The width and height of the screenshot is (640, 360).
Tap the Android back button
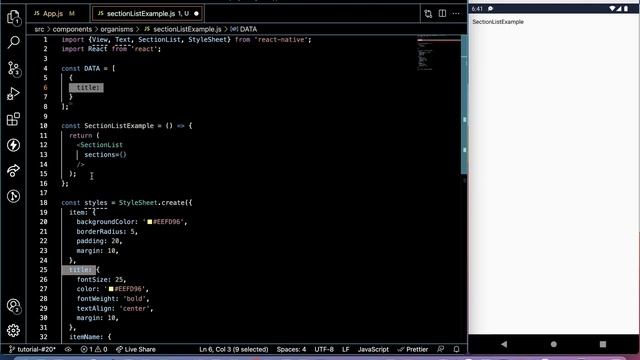point(504,344)
